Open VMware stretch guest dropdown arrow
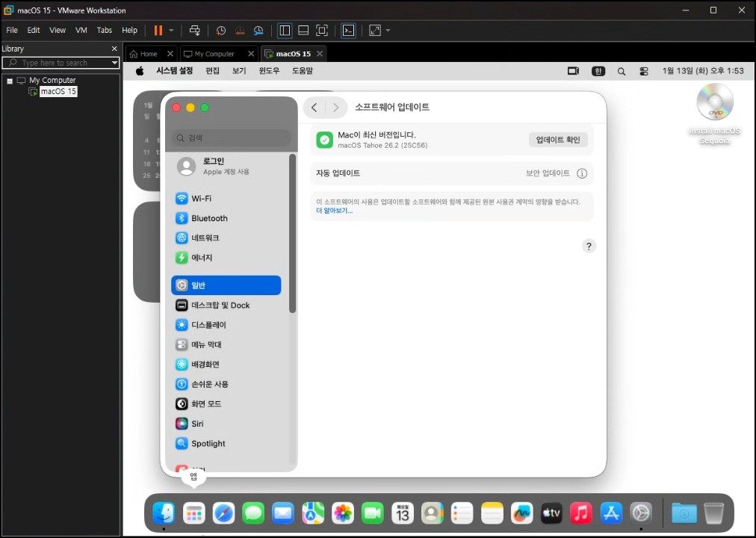Image resolution: width=756 pixels, height=538 pixels. point(388,31)
